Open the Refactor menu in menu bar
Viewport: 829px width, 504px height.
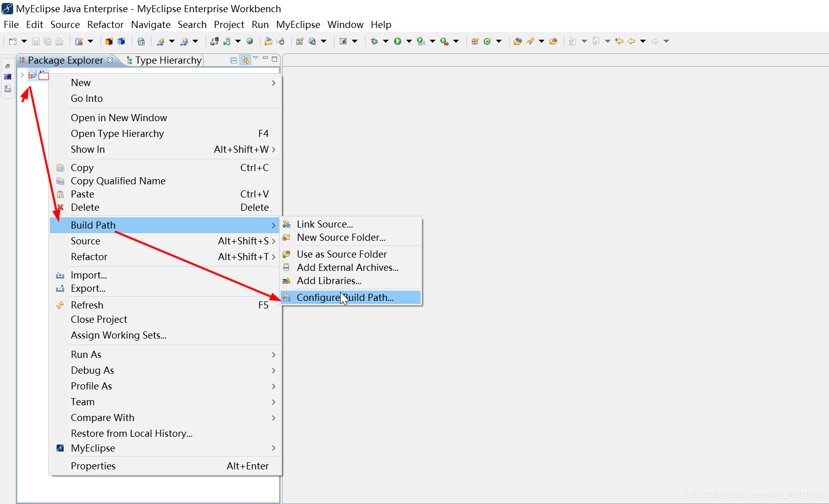point(105,24)
